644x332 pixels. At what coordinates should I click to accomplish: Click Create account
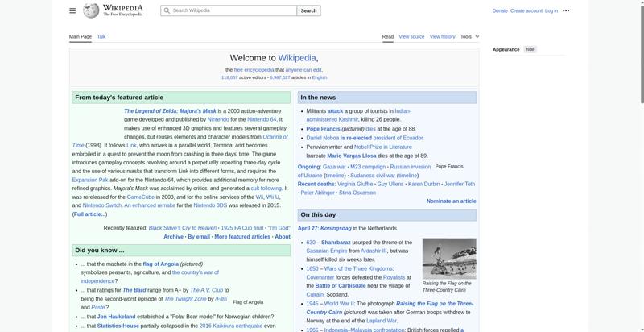click(x=526, y=11)
